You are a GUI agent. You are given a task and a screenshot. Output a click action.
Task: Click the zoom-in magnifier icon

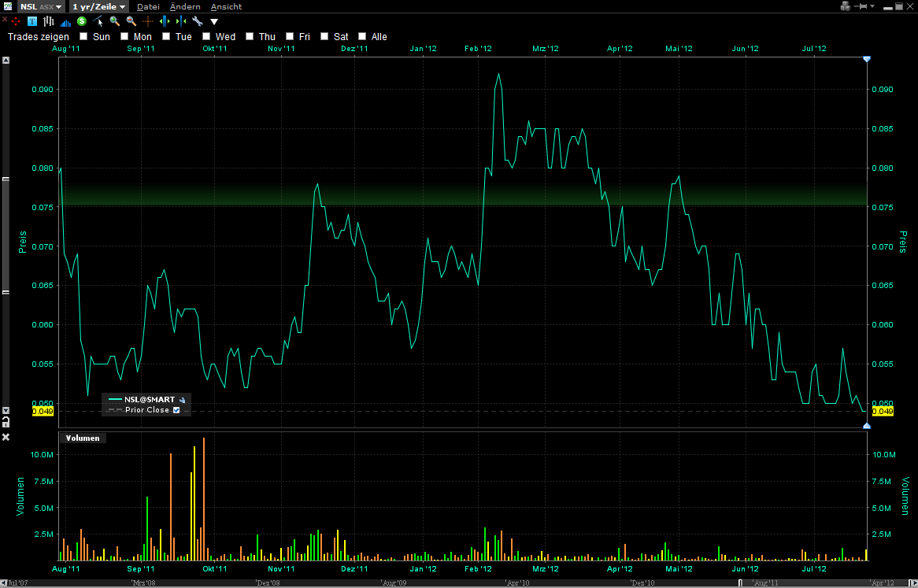click(115, 21)
